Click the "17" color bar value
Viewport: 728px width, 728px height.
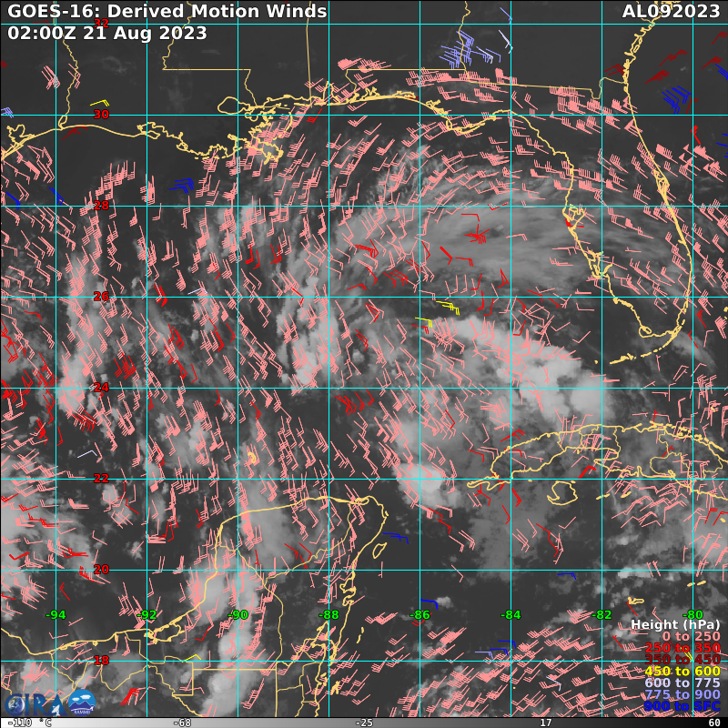pos(545,723)
